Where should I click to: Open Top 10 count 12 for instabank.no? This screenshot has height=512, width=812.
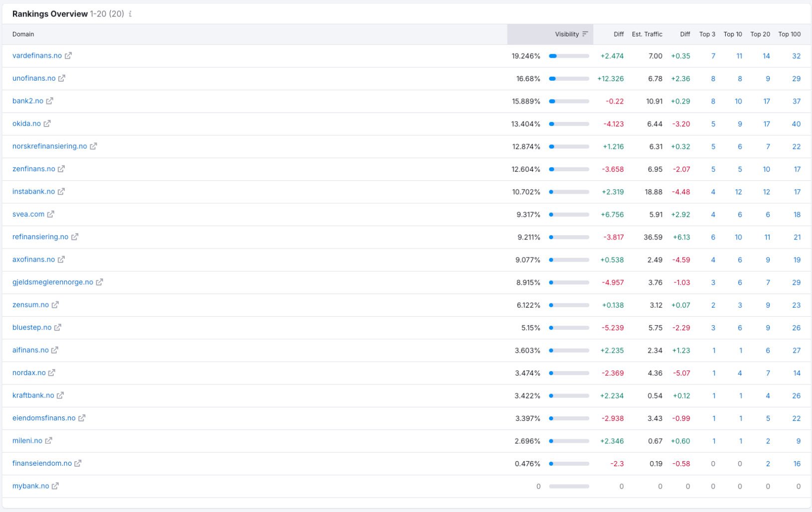(738, 192)
